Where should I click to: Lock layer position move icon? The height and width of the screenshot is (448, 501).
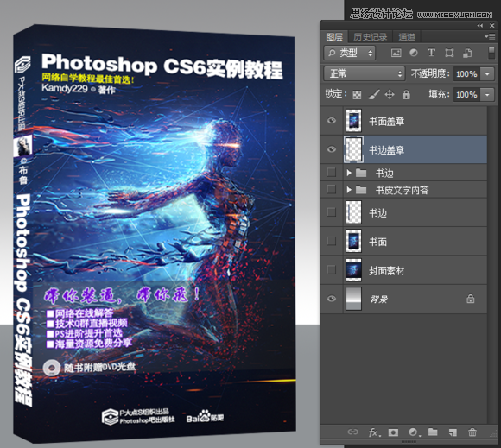[390, 94]
